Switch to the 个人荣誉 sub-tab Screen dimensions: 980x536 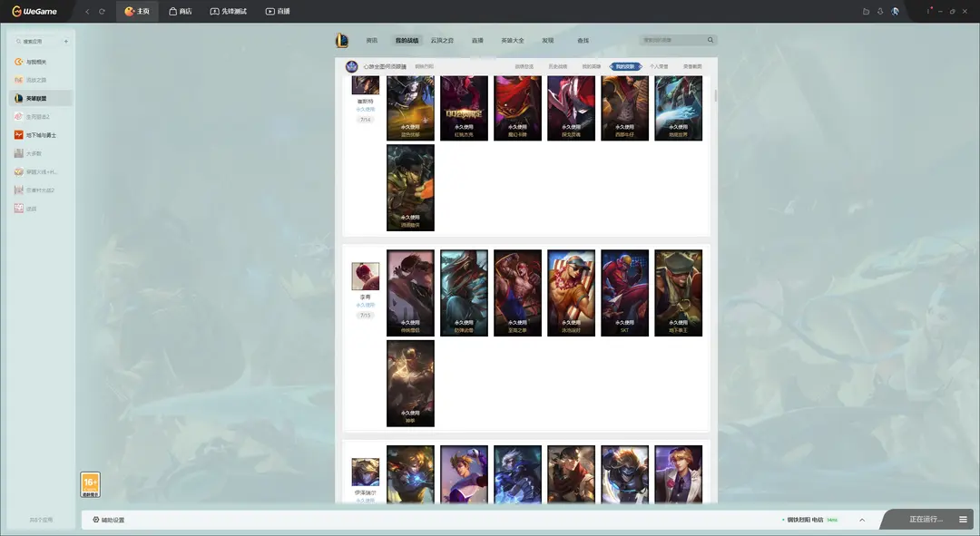click(659, 66)
